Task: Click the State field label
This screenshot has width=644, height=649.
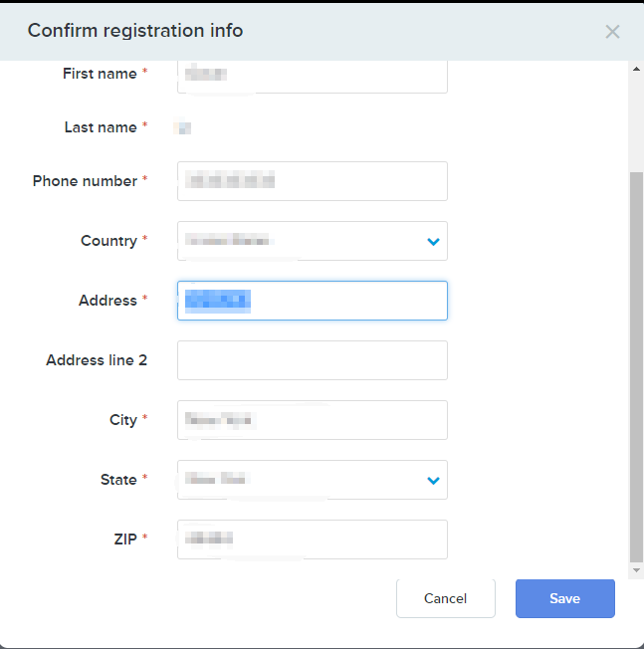Action: coord(118,480)
